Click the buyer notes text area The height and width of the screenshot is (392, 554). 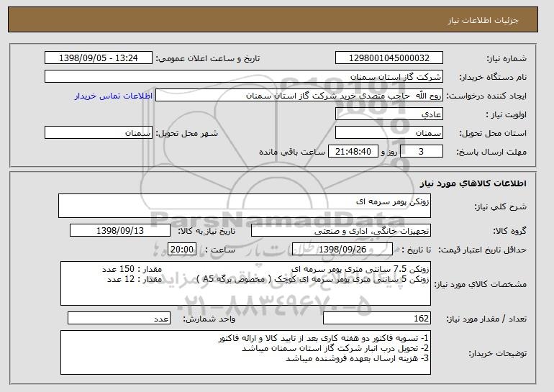tap(245, 352)
